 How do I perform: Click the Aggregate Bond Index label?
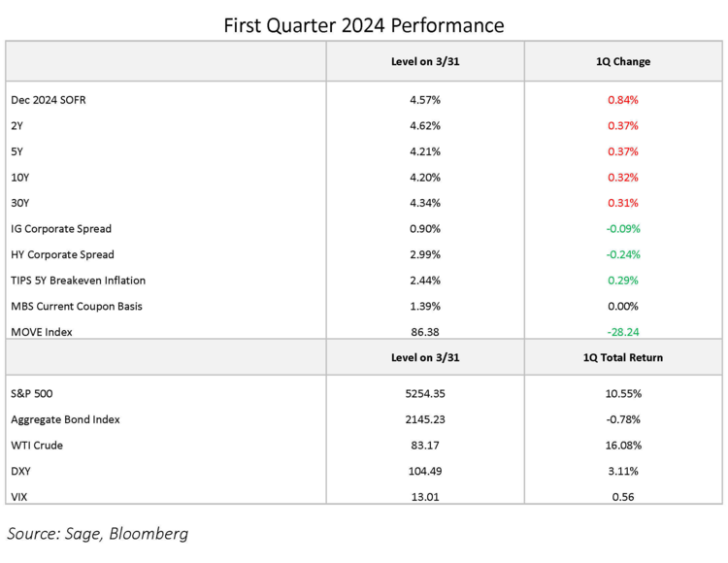(67, 419)
